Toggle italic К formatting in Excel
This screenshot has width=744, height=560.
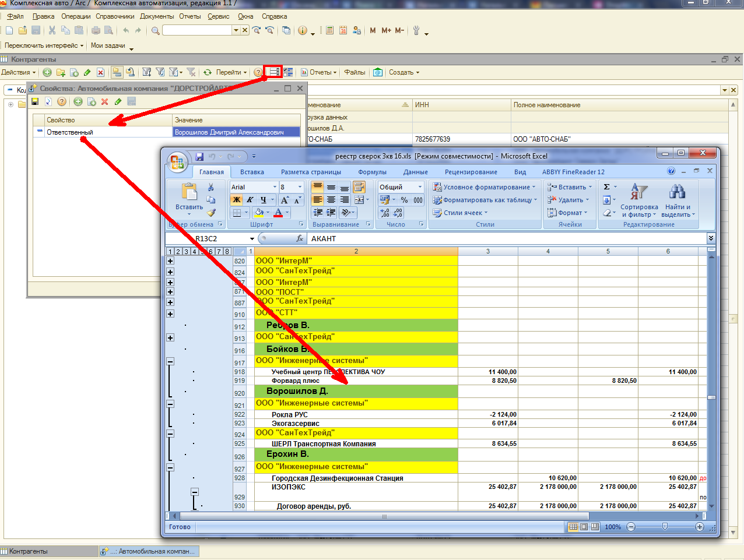coord(250,200)
